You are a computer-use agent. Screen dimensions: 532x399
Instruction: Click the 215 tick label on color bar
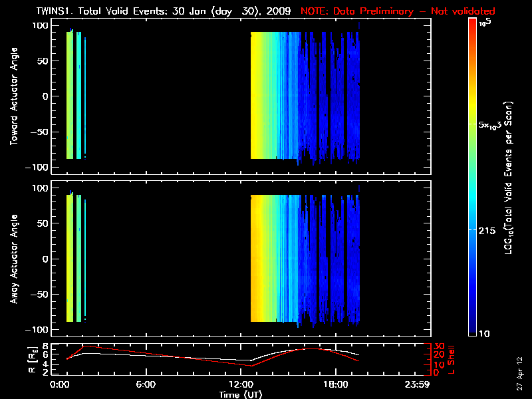(489, 229)
